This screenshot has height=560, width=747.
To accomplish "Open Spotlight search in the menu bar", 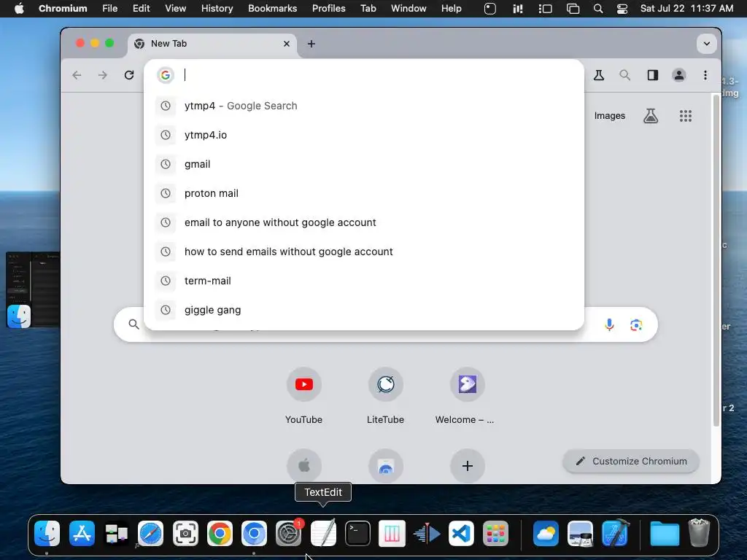I will (598, 9).
